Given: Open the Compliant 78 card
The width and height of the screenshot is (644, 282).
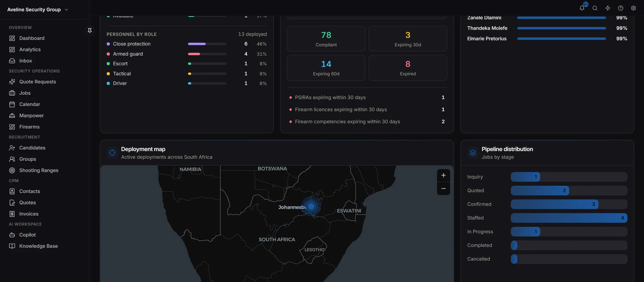Looking at the screenshot, I should pyautogui.click(x=326, y=39).
